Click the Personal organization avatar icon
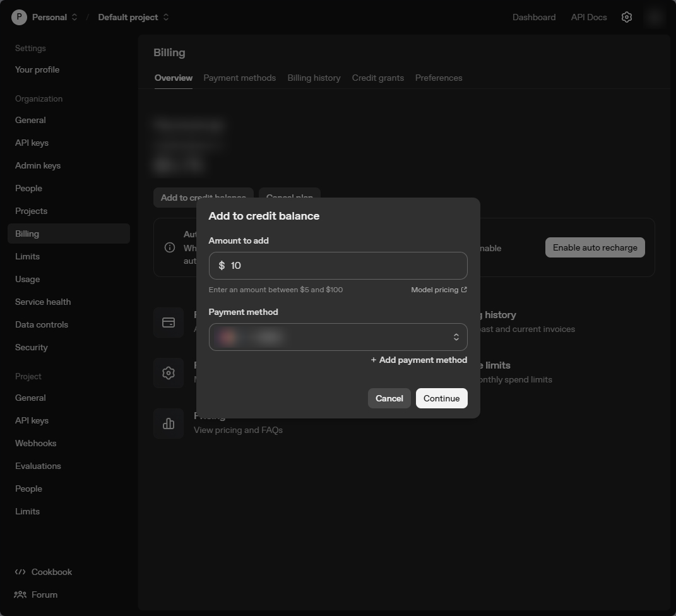 coord(19,17)
